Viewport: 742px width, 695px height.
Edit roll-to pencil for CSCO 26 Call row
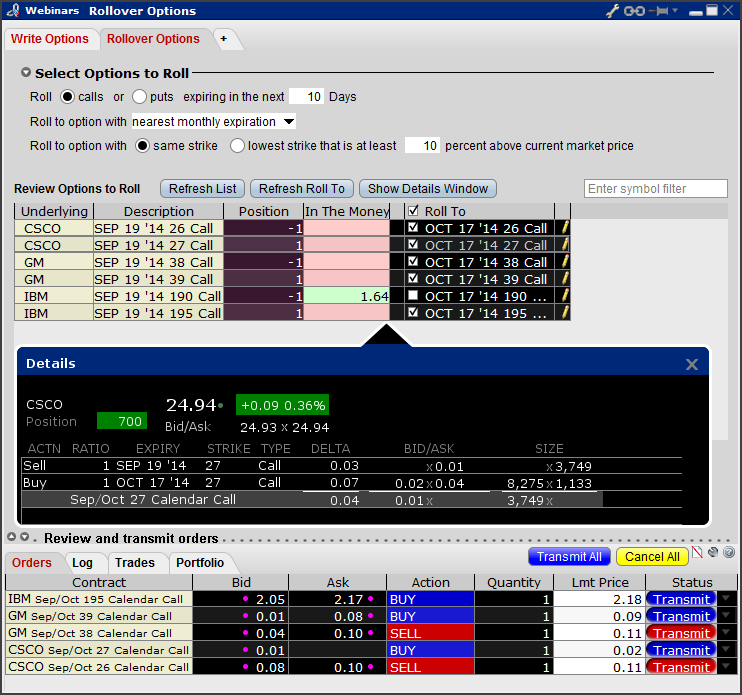coord(564,228)
